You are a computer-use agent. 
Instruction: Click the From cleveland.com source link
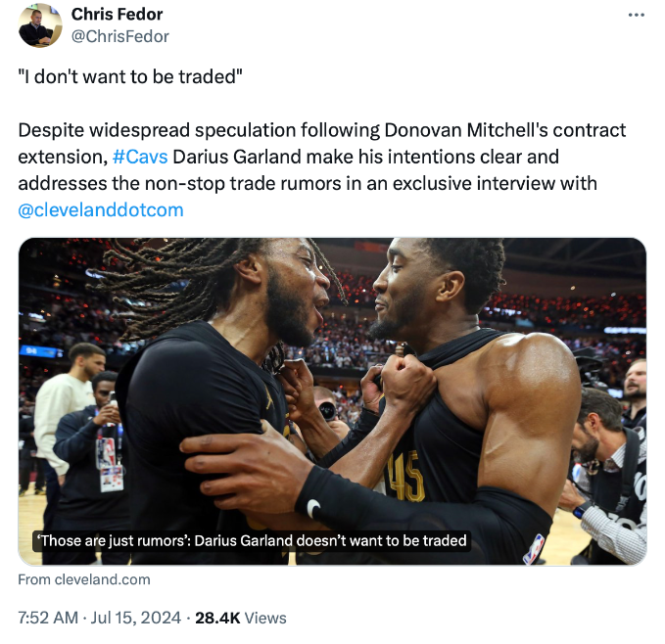(x=84, y=579)
